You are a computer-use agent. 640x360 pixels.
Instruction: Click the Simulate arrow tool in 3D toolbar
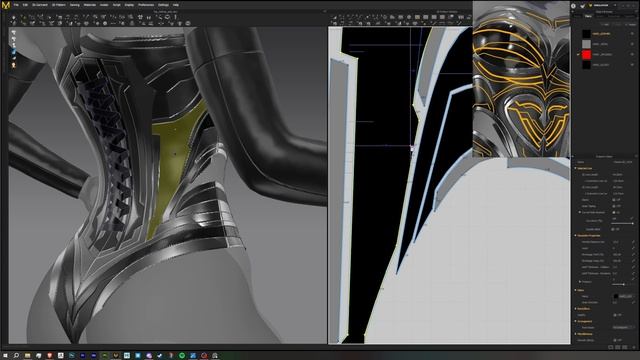13,17
